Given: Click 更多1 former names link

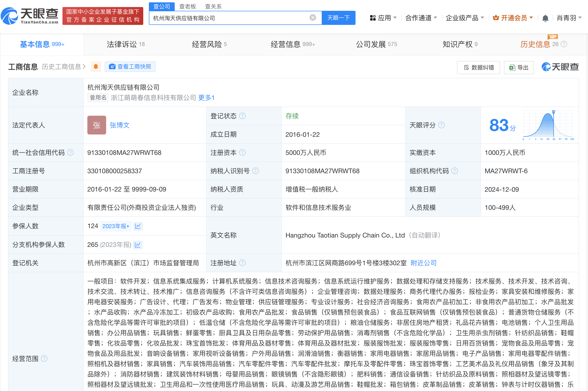Looking at the screenshot, I should pyautogui.click(x=206, y=97).
